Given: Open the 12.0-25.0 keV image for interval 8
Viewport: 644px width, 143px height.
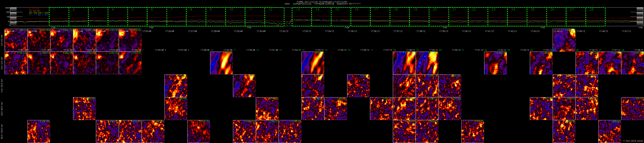Looking at the screenshot, I should pyautogui.click(x=176, y=86).
